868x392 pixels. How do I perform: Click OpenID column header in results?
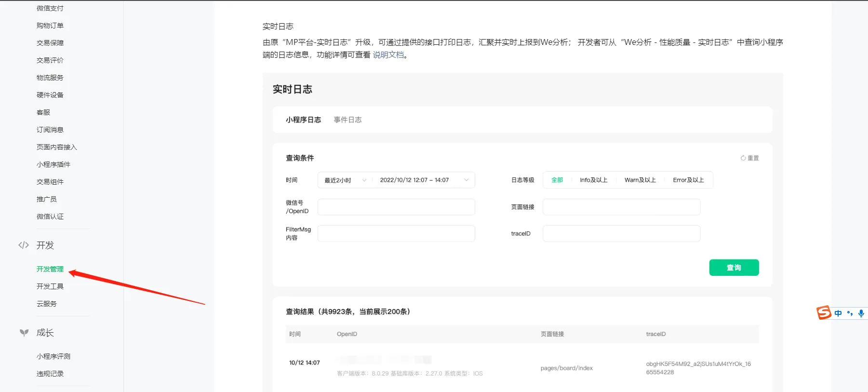tap(347, 334)
